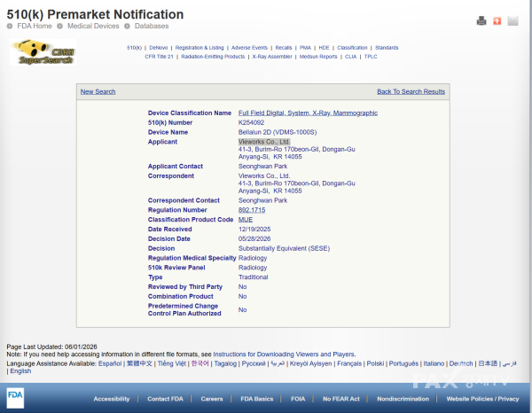Open Databases breadcrumb link

click(x=152, y=26)
